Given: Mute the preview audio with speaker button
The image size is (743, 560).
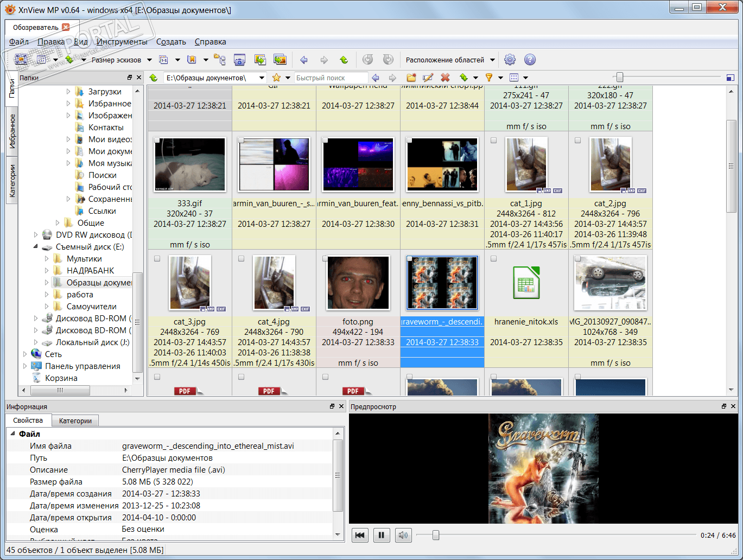Looking at the screenshot, I should click(403, 535).
